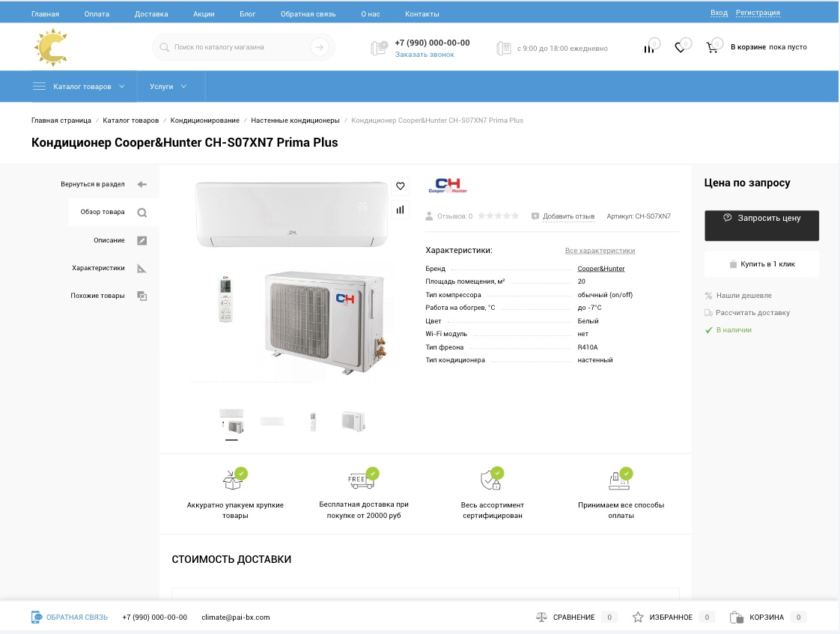Click the hamburger icon of Каталог товаров
Screen dimensions: 840x634
pos(39,86)
